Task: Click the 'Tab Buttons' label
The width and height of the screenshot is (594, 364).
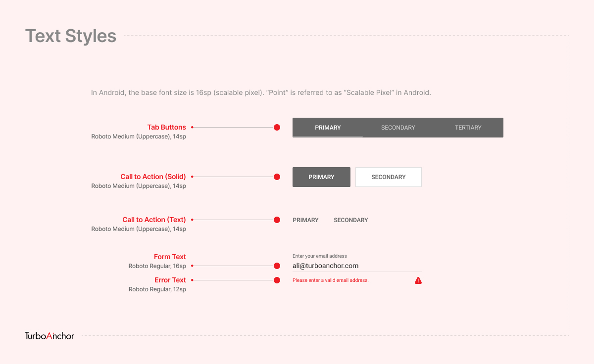Action: click(167, 127)
